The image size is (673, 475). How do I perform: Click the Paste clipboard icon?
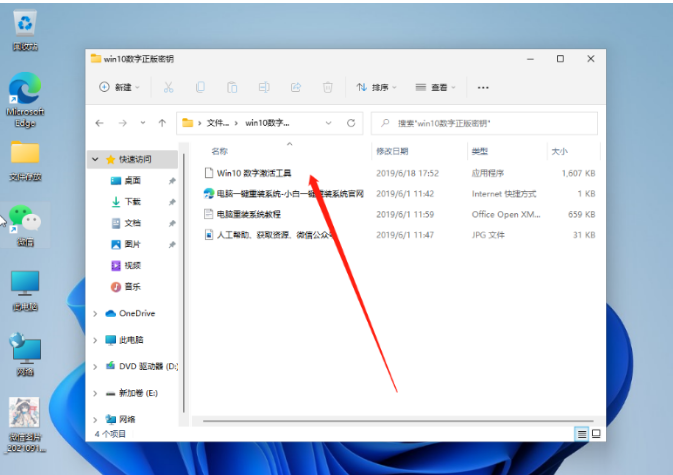tap(232, 88)
